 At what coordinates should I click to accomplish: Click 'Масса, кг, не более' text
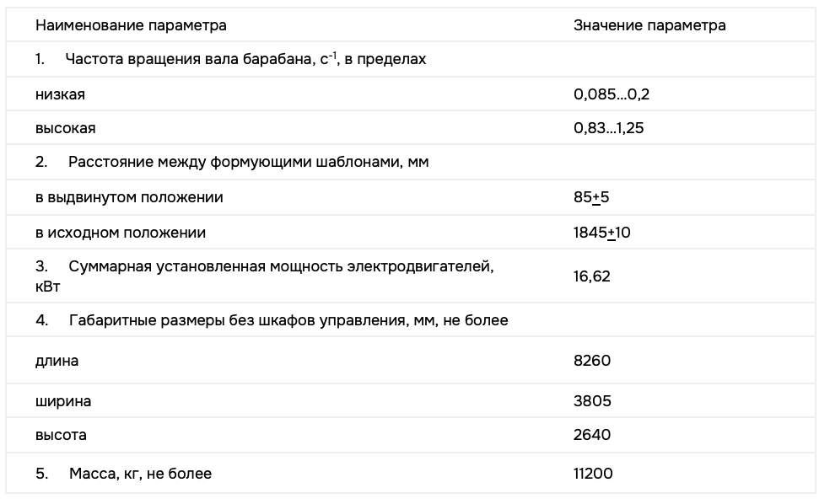pyautogui.click(x=139, y=474)
